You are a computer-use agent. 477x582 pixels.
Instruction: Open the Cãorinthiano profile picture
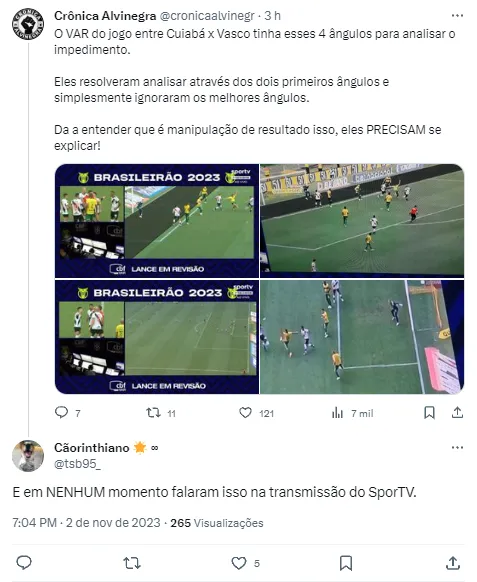pyautogui.click(x=28, y=456)
